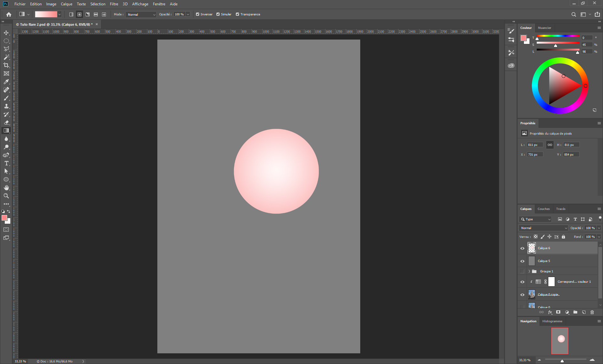Toggle the Transparence checkbox
Screen dimensions: 603x364
tap(237, 14)
